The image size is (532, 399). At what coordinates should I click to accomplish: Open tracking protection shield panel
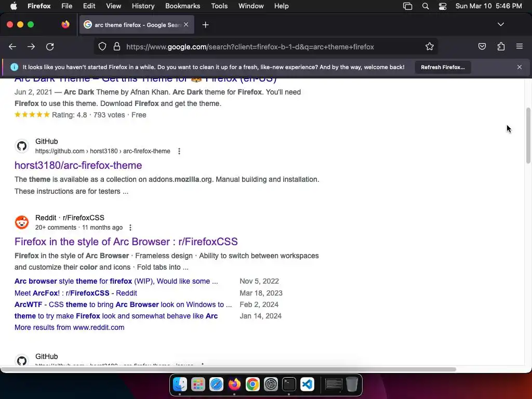coord(102,47)
